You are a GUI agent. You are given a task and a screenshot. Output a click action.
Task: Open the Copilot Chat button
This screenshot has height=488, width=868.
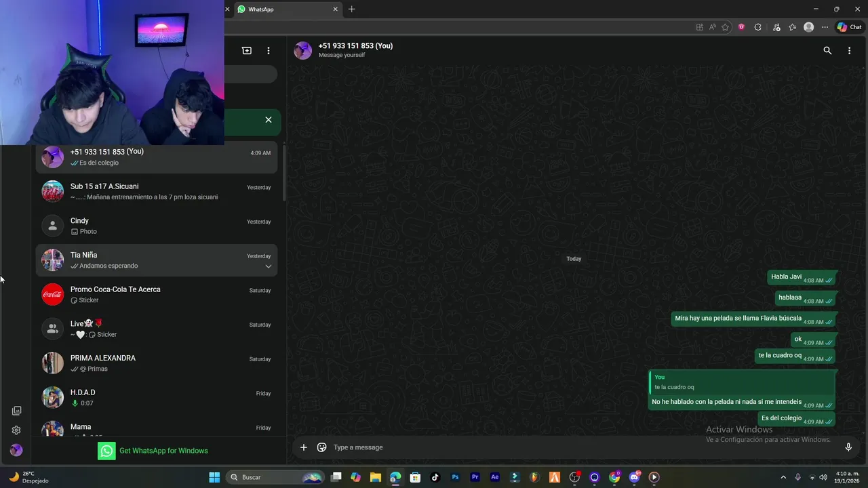[849, 27]
